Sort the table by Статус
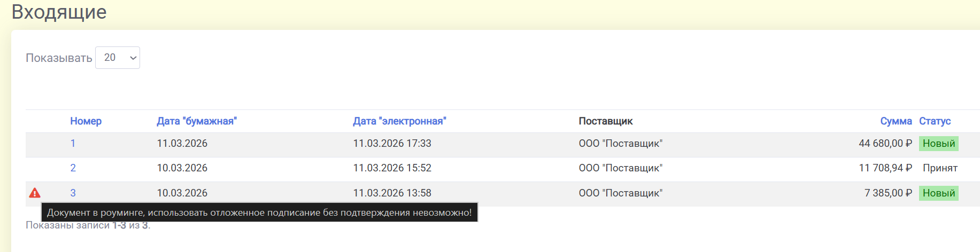The width and height of the screenshot is (980, 252). pyautogui.click(x=935, y=121)
